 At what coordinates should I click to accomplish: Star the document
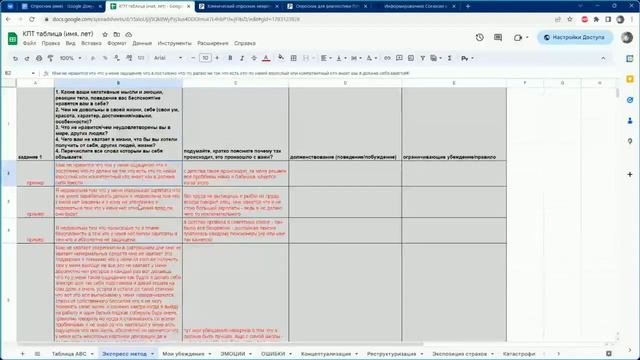[x=105, y=34]
